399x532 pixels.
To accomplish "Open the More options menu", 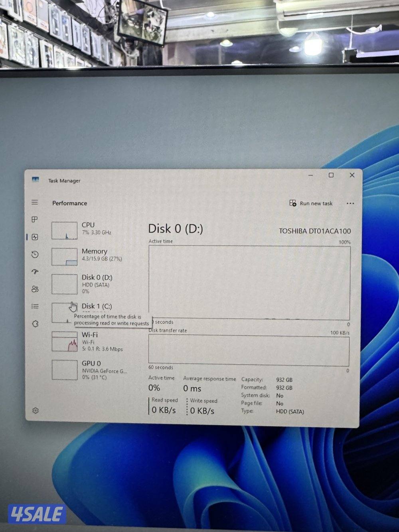I will coord(350,204).
